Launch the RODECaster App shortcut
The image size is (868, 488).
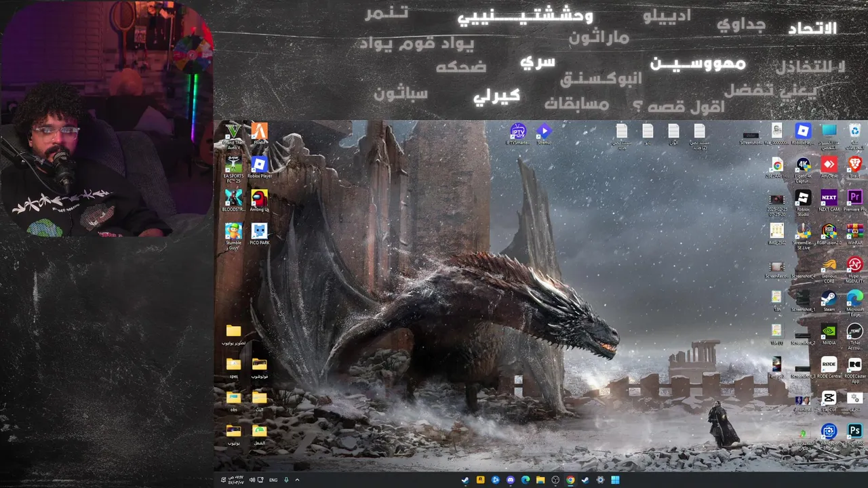tap(854, 369)
